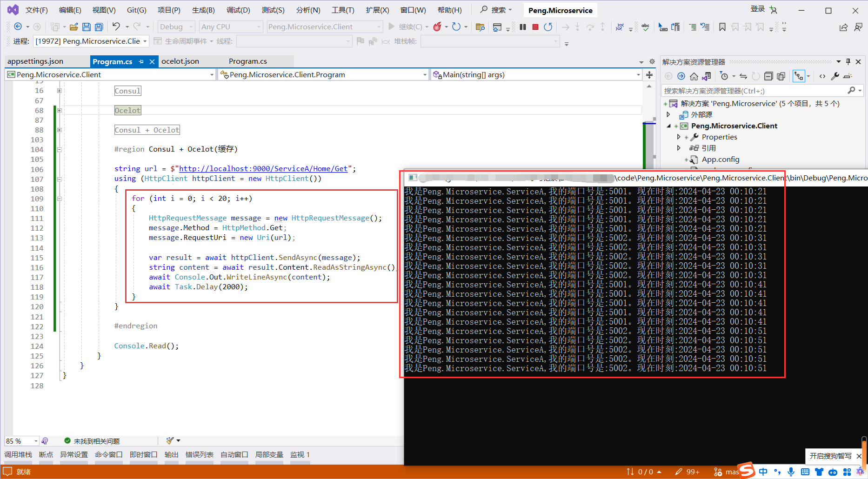Click View Code icon in Solution Explorer
This screenshot has height=479, width=868.
click(822, 76)
